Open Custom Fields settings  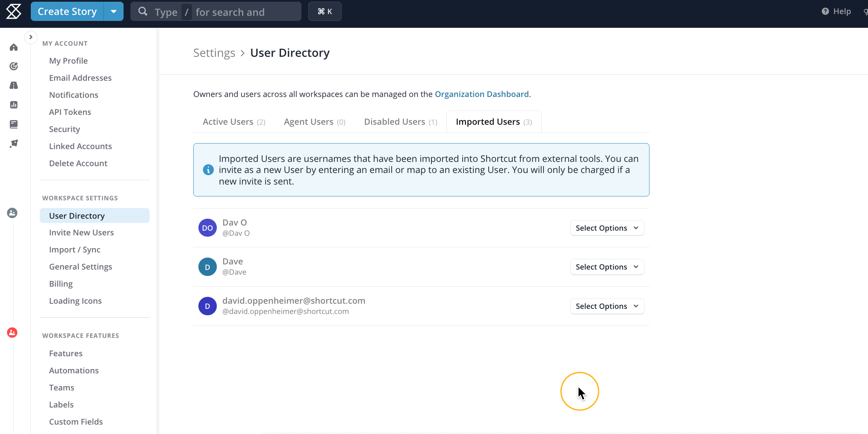[76, 422]
